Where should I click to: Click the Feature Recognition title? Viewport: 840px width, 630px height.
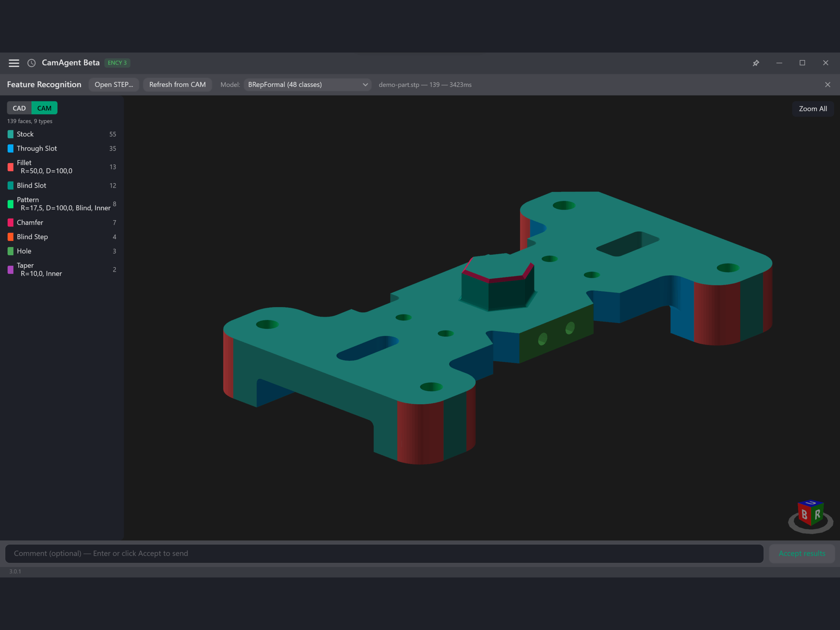pyautogui.click(x=44, y=85)
